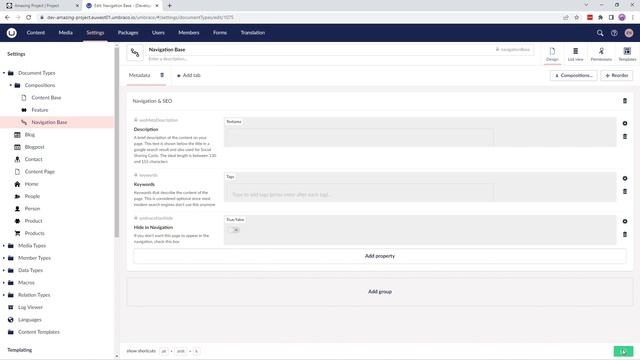Open the user avatar menu

click(629, 33)
